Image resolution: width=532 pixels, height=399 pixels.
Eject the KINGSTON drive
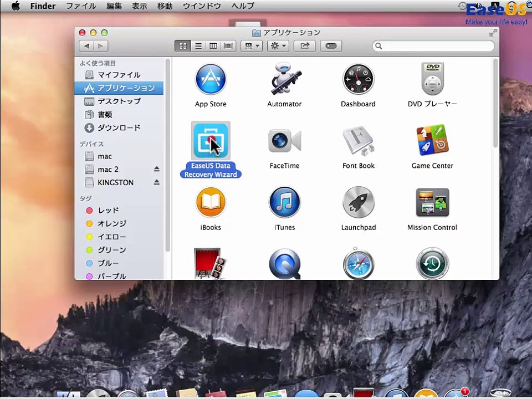coord(156,182)
